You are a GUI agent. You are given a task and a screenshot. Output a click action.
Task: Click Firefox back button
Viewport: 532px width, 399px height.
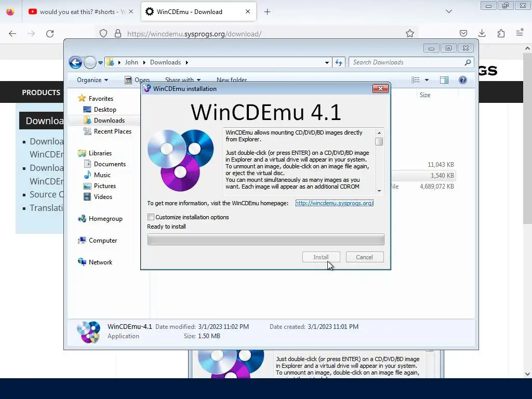coord(12,34)
